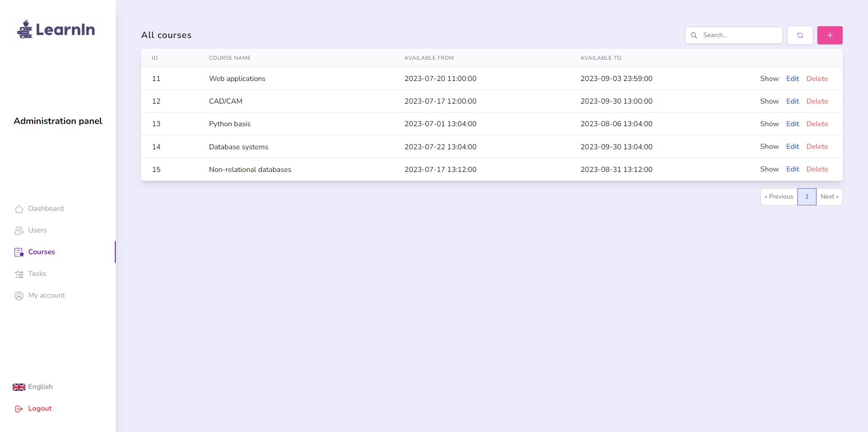
Task: Click the Logout arrow icon
Action: coord(19,408)
